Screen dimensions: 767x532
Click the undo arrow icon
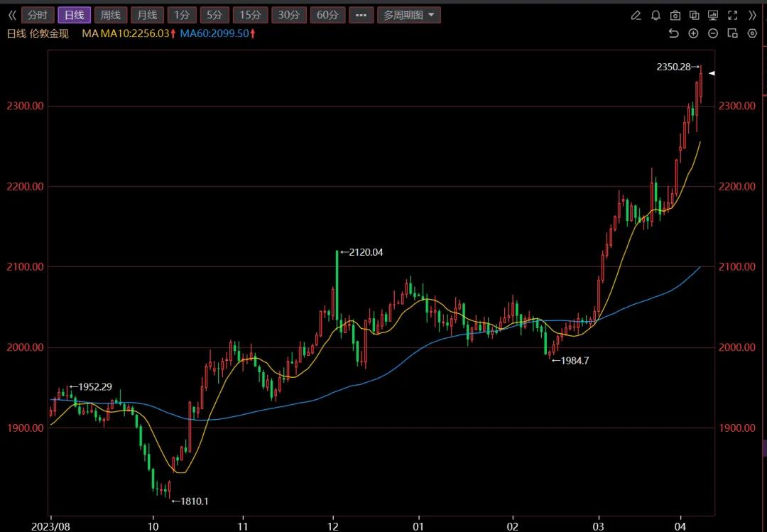tap(673, 33)
